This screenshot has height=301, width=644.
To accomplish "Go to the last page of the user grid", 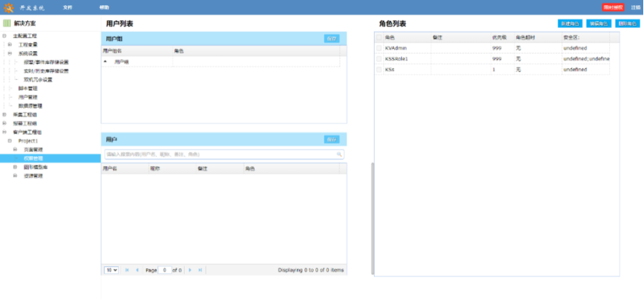I will tap(200, 270).
